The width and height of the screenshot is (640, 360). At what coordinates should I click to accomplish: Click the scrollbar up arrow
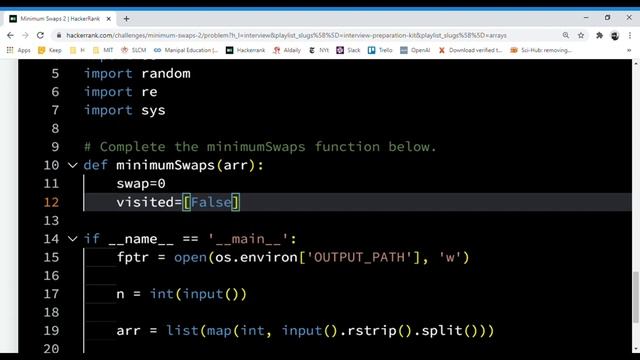(636, 63)
